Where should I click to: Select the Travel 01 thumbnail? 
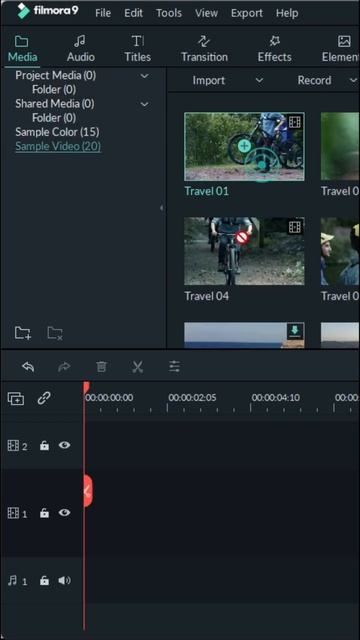[244, 147]
